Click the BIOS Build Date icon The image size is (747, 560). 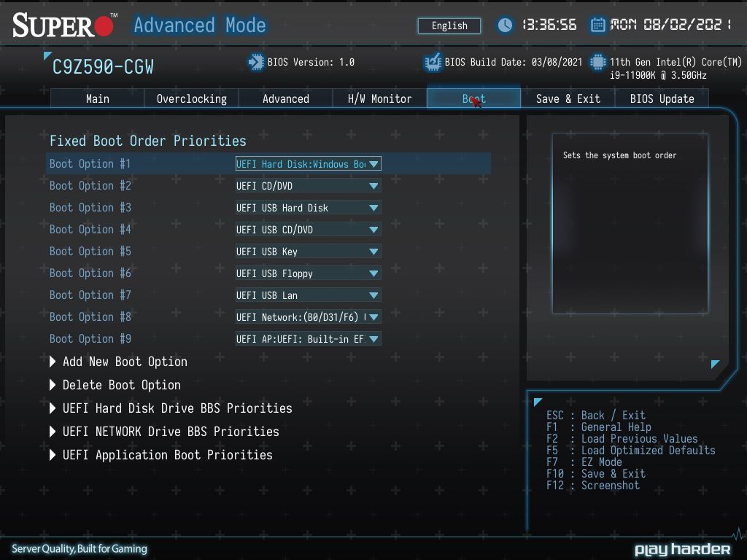pyautogui.click(x=433, y=63)
